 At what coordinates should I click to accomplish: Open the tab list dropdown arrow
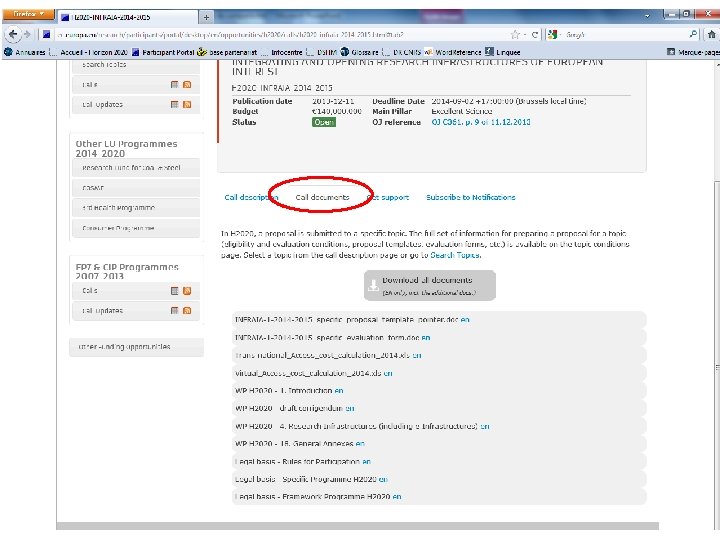pyautogui.click(x=647, y=16)
